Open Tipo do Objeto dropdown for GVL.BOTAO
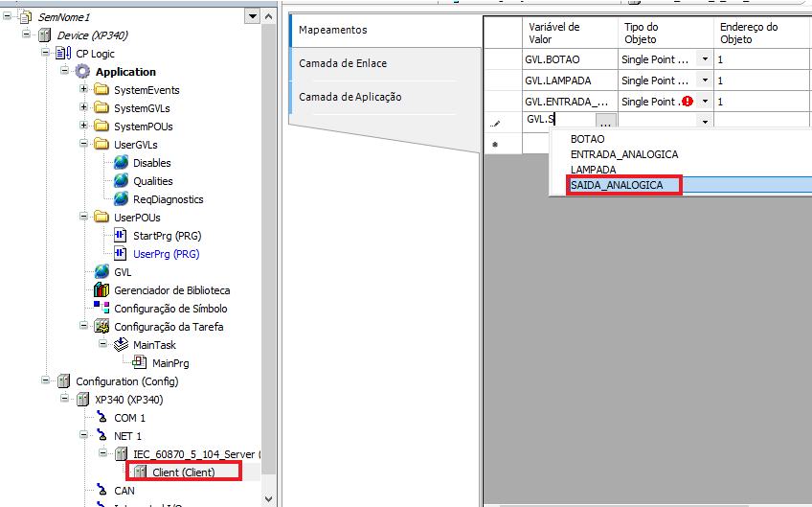The width and height of the screenshot is (812, 507). click(x=705, y=59)
